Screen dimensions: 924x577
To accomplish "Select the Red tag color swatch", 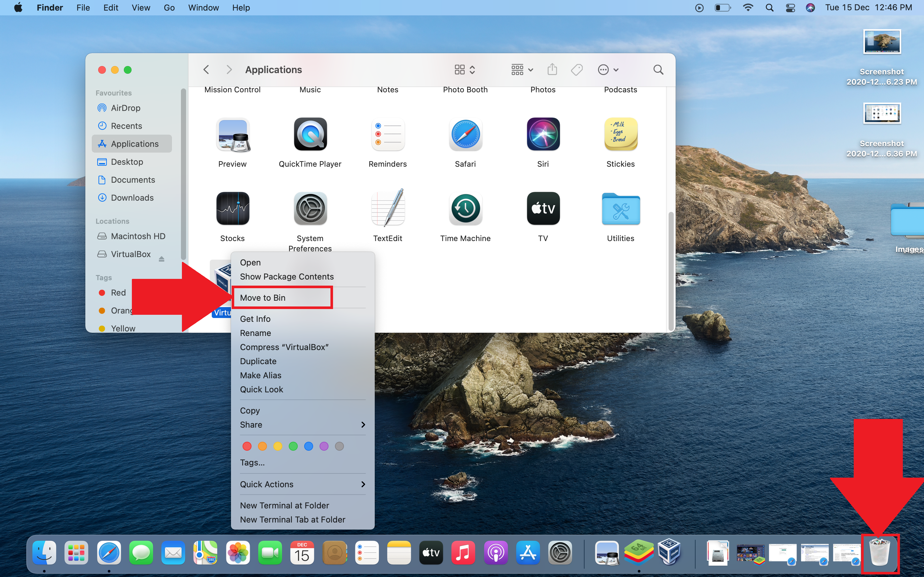I will (245, 445).
